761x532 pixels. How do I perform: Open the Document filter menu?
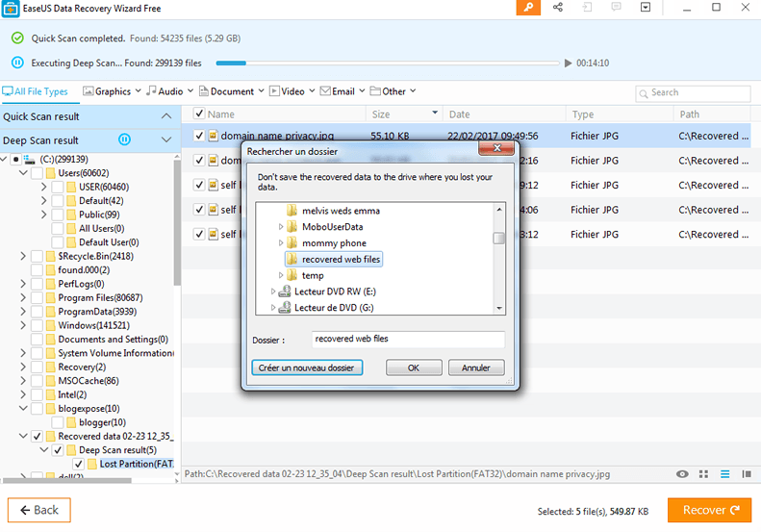click(261, 90)
